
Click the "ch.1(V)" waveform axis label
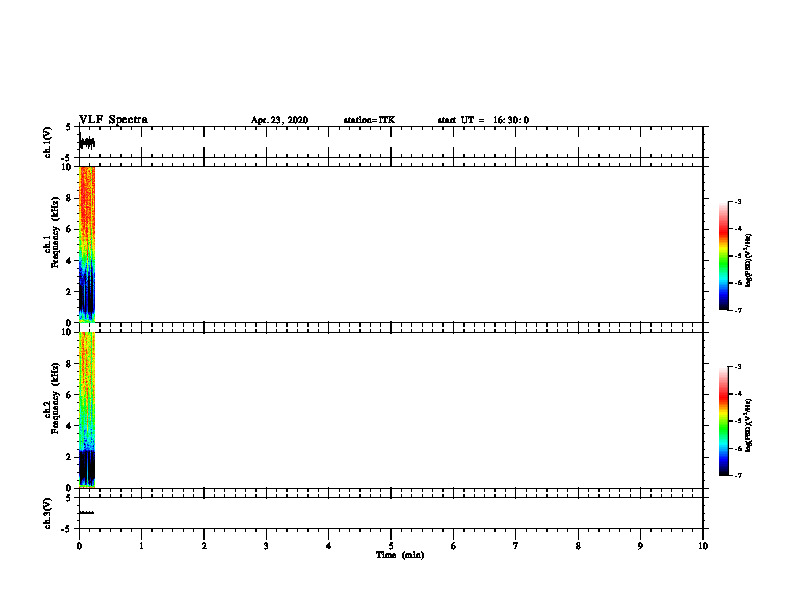coord(47,142)
